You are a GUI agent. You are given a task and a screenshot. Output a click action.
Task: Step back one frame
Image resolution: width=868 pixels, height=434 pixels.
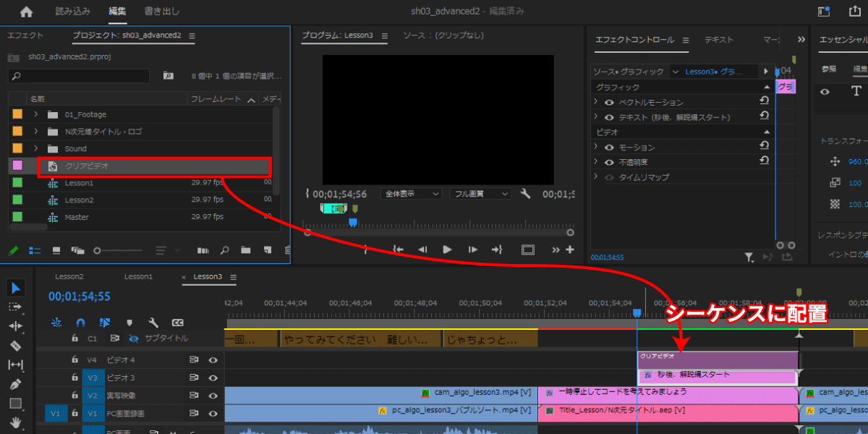coord(422,250)
